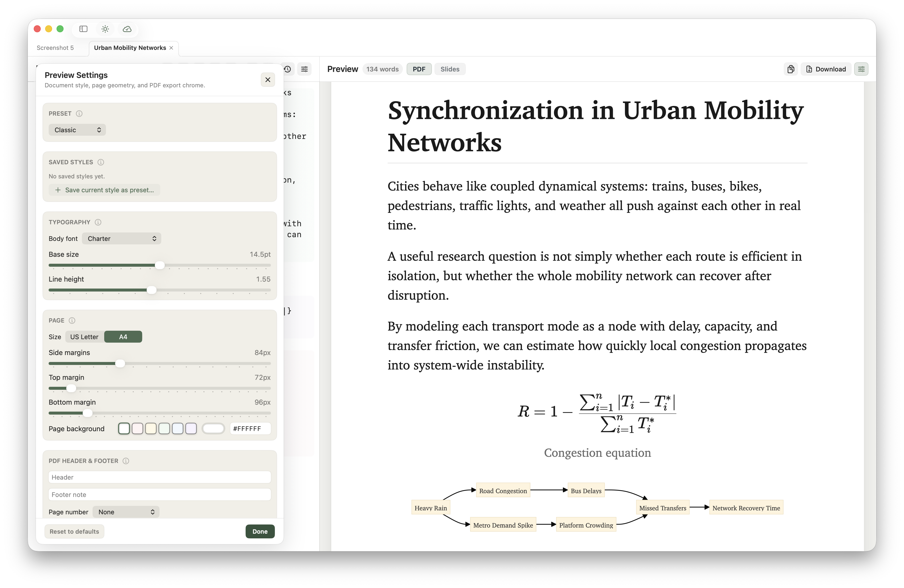Select the light green background swatch
This screenshot has width=904, height=588.
(164, 429)
